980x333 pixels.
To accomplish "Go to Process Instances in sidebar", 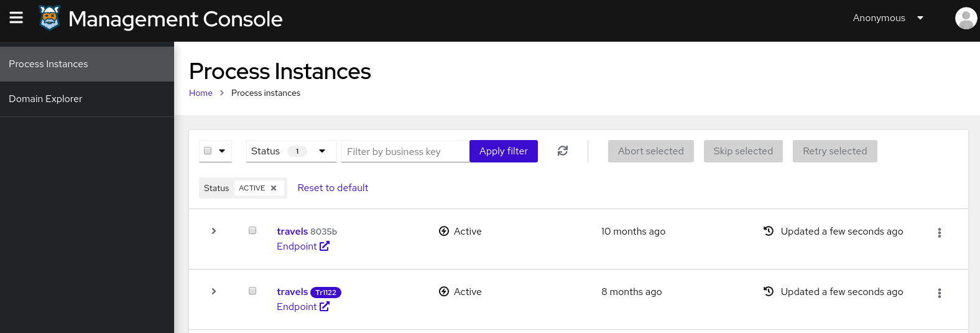I will pos(87,64).
